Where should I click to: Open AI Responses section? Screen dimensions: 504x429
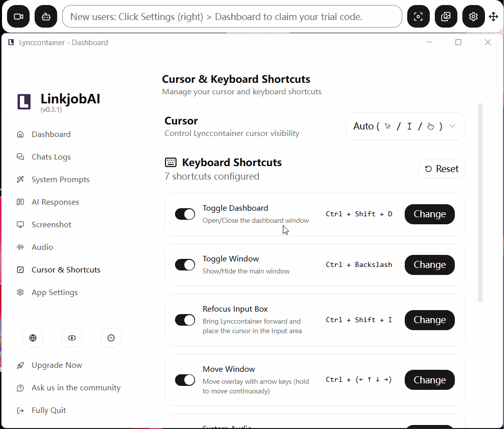click(55, 202)
